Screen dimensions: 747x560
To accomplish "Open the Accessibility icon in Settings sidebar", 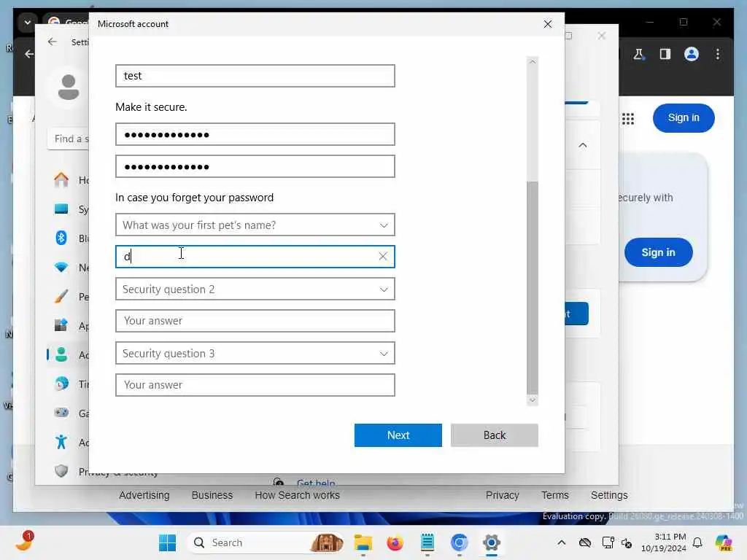I will click(61, 442).
